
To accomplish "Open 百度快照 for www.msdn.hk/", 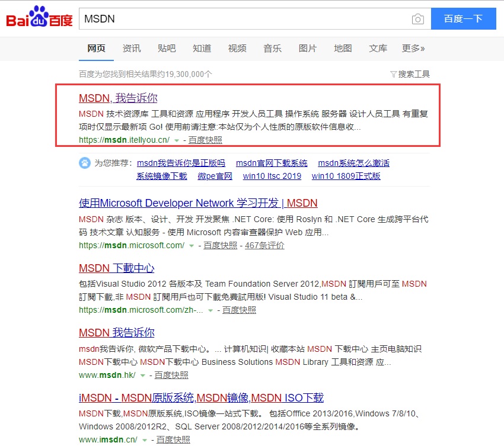I will (x=171, y=375).
